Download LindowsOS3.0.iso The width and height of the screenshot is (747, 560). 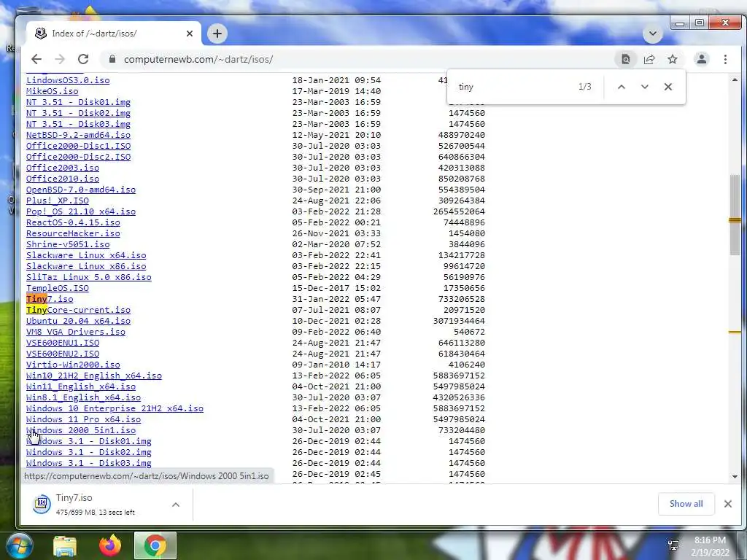pyautogui.click(x=68, y=80)
